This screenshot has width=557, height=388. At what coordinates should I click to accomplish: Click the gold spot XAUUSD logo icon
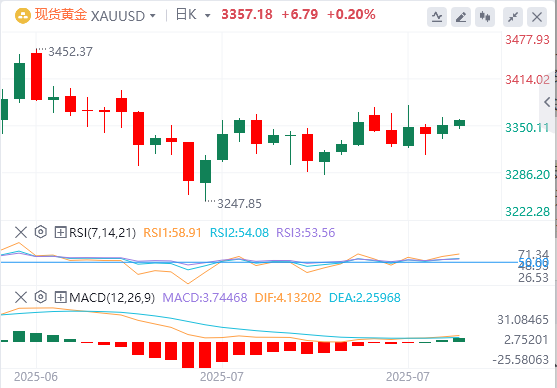pyautogui.click(x=23, y=15)
